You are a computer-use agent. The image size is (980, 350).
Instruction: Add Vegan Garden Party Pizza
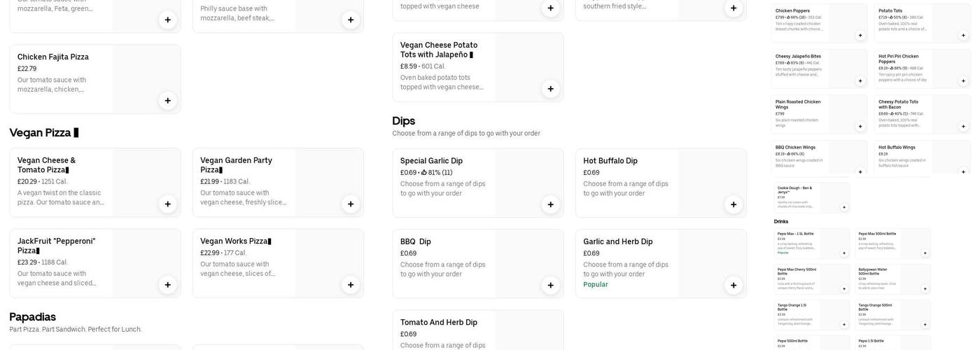(351, 204)
